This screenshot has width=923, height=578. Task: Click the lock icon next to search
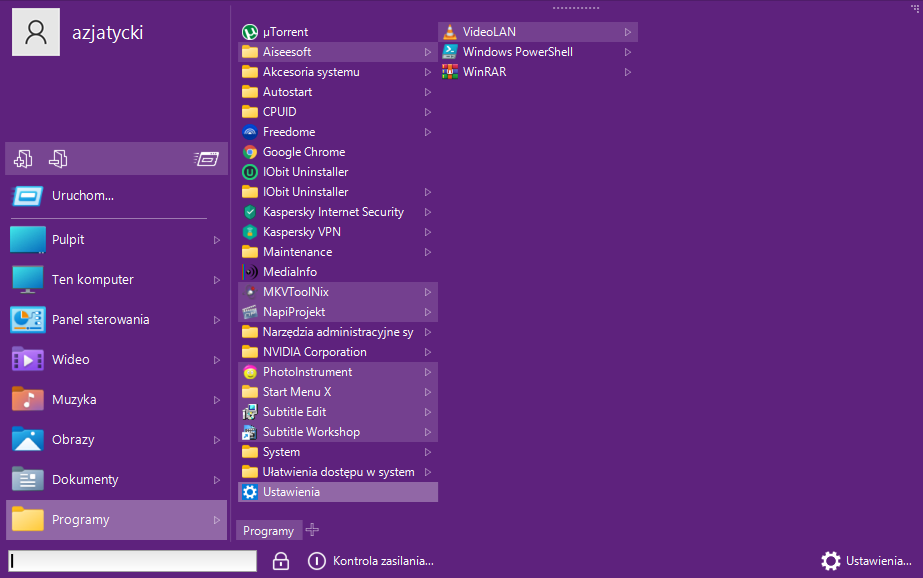tap(281, 561)
